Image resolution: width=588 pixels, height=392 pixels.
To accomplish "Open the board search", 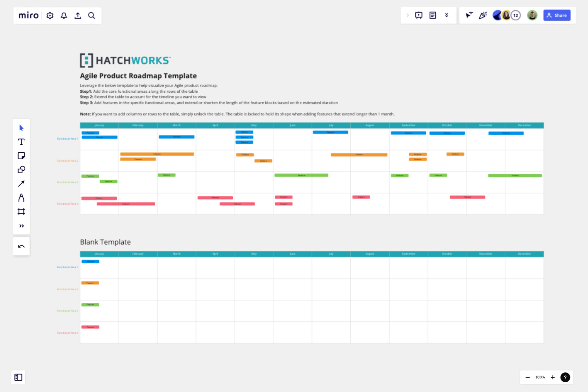I will point(91,15).
